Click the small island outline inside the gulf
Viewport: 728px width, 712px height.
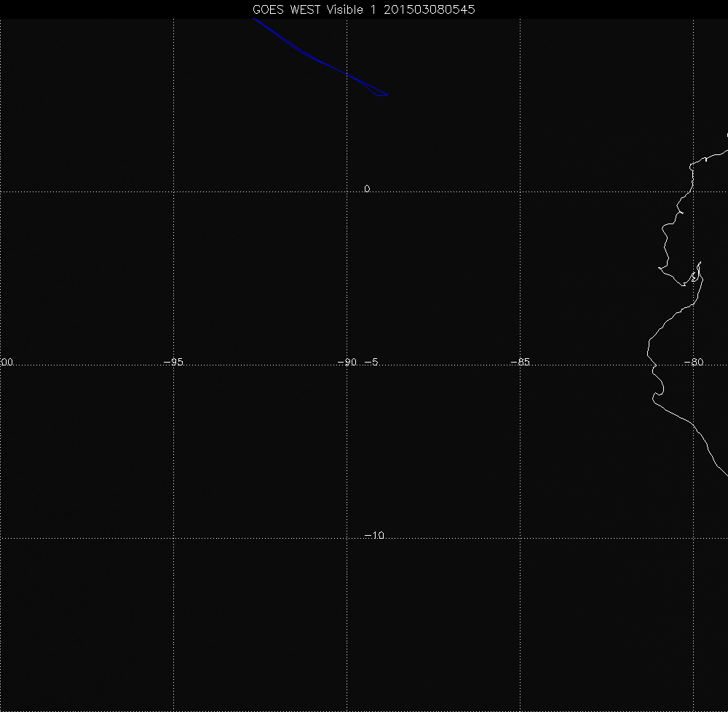tap(695, 277)
